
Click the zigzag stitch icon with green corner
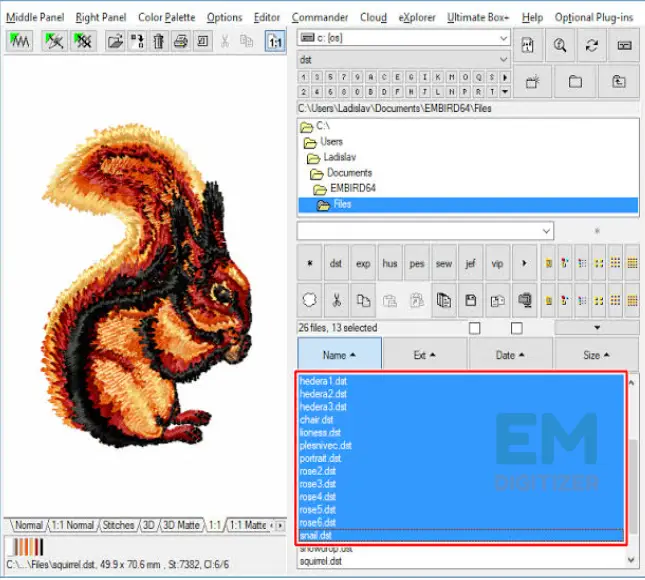point(19,41)
